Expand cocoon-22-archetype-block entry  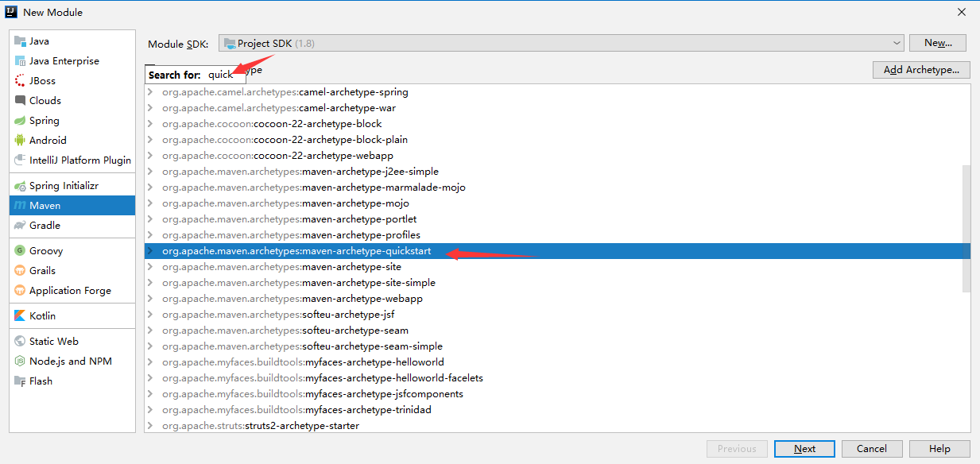point(151,124)
